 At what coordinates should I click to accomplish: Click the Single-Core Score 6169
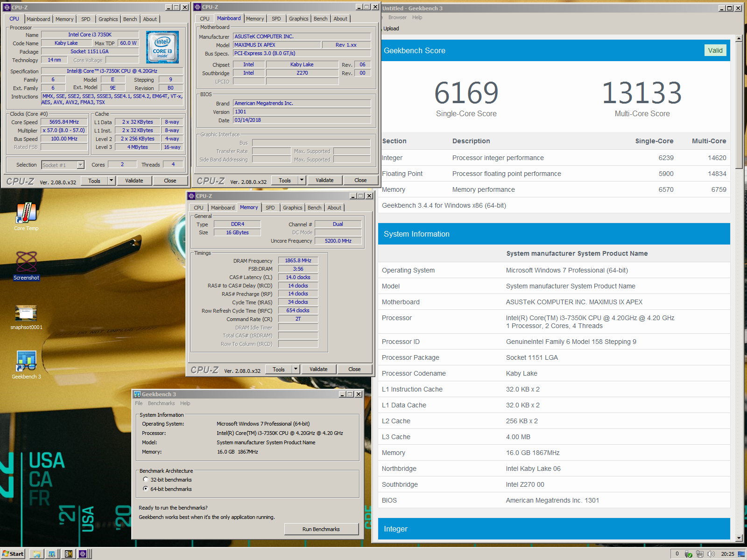click(x=466, y=92)
